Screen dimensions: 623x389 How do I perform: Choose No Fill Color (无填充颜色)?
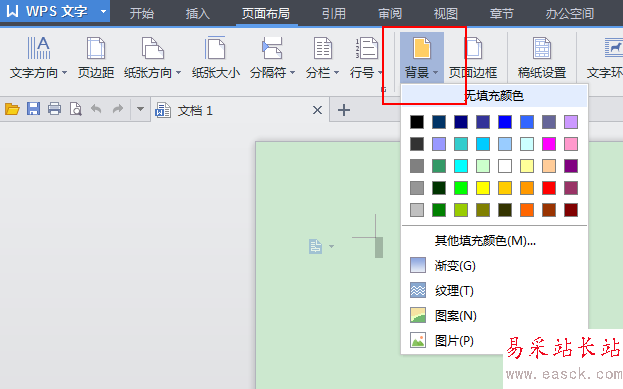click(494, 96)
